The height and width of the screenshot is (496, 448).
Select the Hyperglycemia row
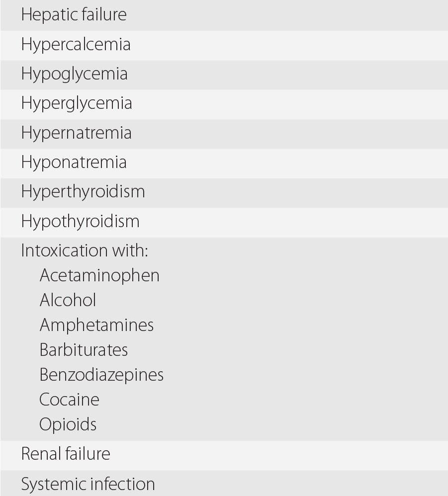click(77, 103)
